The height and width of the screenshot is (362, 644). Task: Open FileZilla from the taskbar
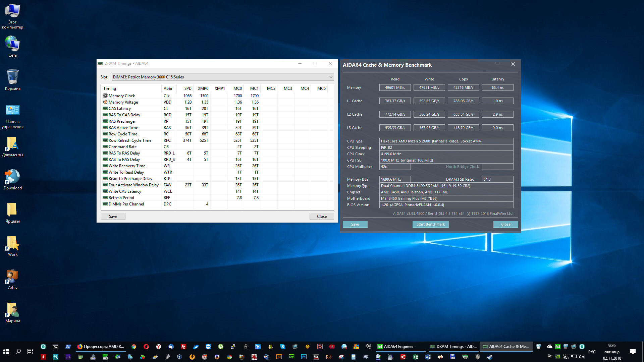(183, 347)
